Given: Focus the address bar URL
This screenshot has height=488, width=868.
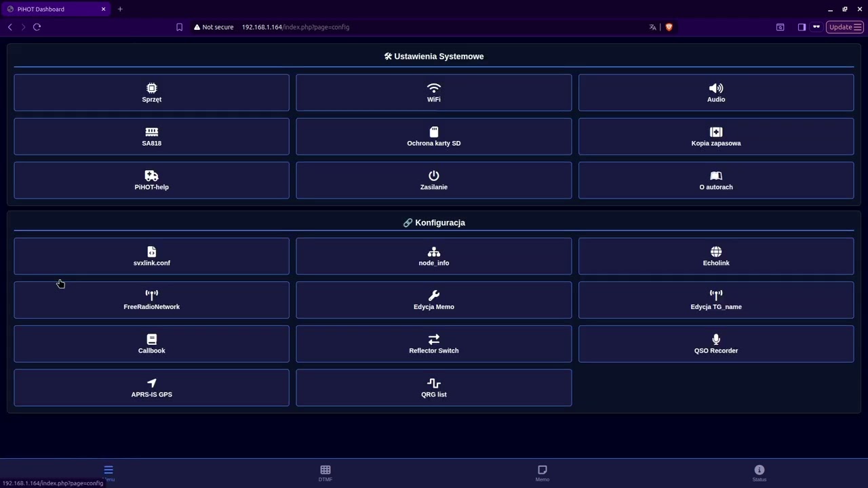Looking at the screenshot, I should coord(296,27).
